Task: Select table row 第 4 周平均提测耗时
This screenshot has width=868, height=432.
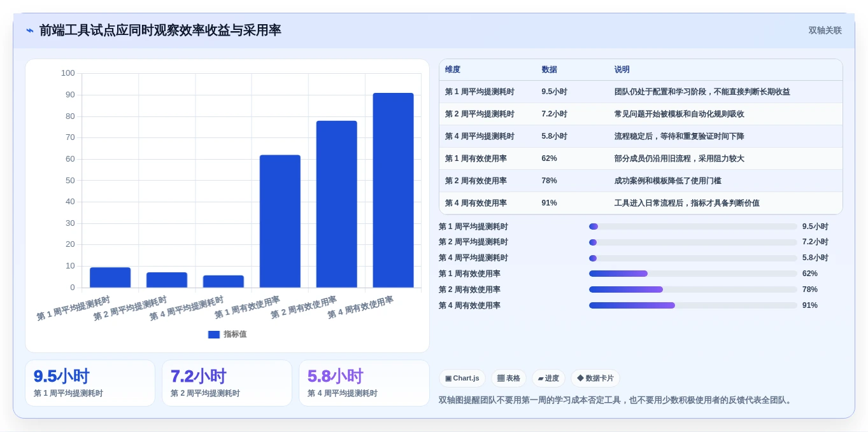Action: [641, 136]
